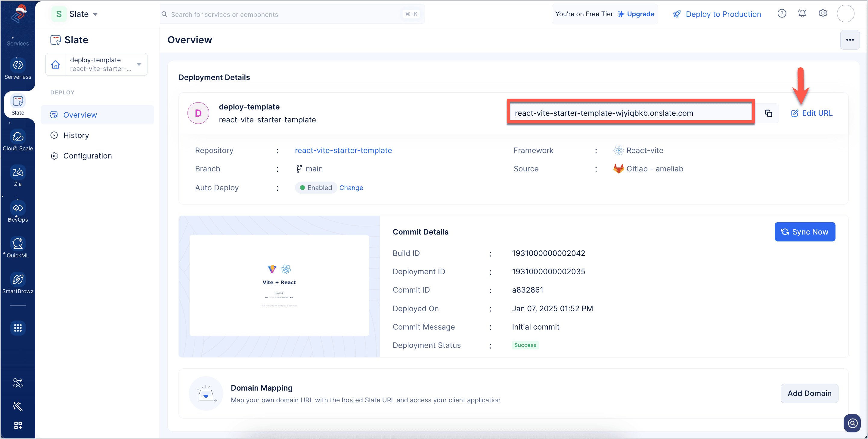Screen dimensions: 868x439
Task: Click Edit URL link
Action: [812, 113]
